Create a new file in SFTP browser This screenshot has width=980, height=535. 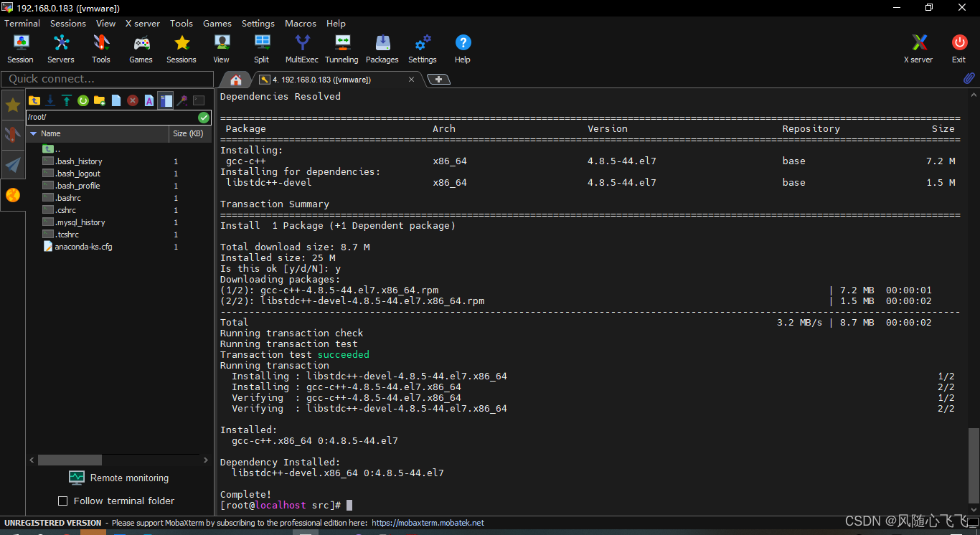click(116, 100)
